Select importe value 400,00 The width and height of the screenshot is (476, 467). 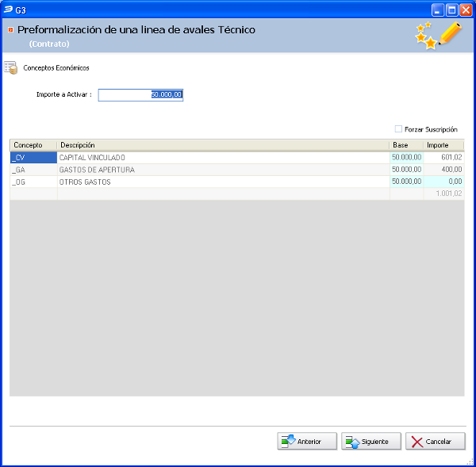click(443, 170)
